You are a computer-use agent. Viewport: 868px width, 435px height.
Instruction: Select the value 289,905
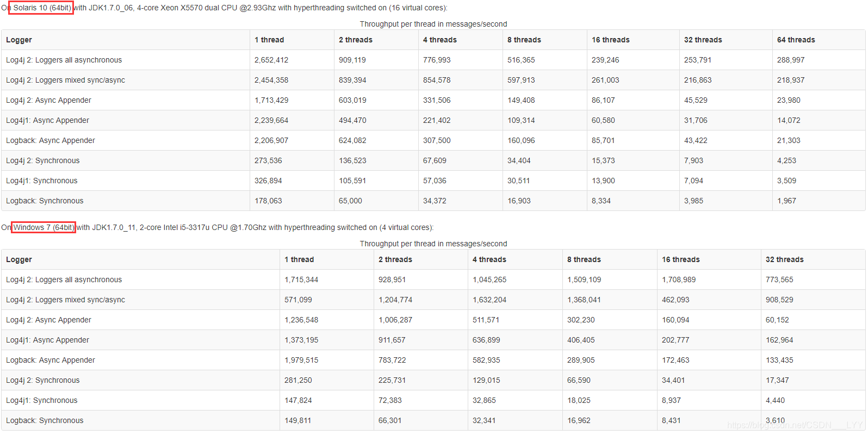[x=581, y=360]
